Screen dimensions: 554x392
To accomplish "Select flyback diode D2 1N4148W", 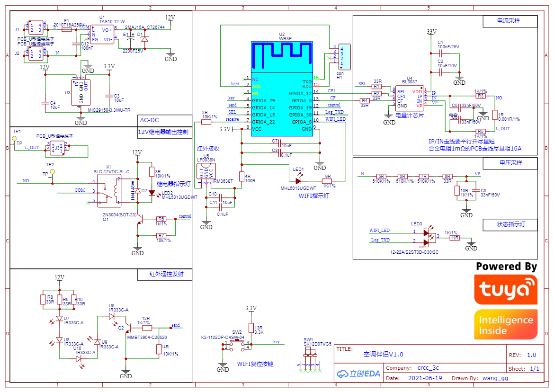I will [x=138, y=191].
